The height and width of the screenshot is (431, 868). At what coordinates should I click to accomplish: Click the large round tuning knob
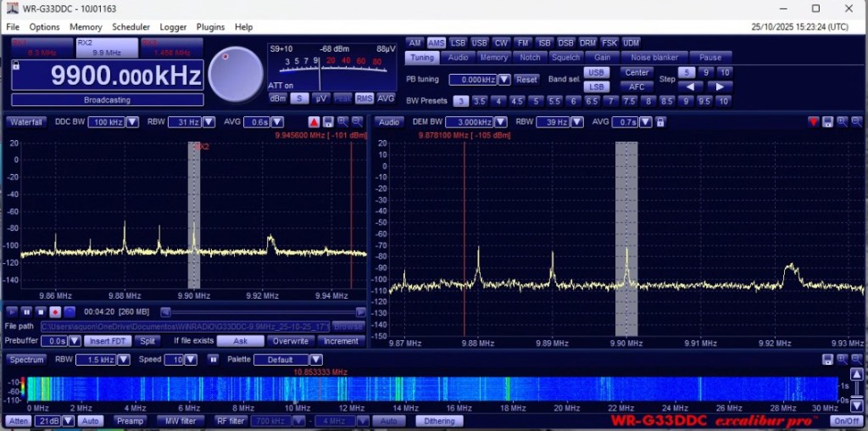click(x=236, y=74)
